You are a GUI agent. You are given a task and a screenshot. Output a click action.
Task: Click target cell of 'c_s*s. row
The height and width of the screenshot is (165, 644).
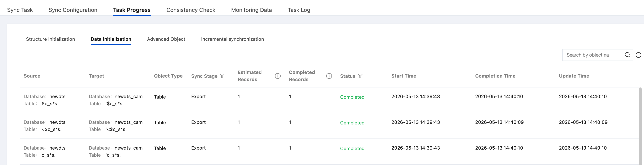pos(115,152)
